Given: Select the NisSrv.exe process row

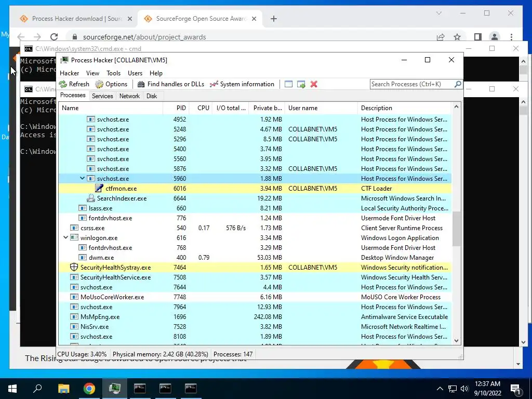Looking at the screenshot, I should [255, 327].
